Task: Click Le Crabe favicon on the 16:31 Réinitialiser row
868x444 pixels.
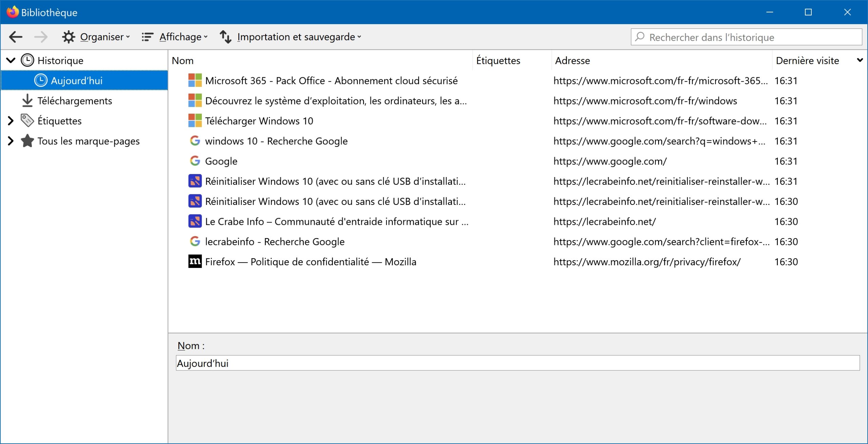Action: [x=195, y=181]
